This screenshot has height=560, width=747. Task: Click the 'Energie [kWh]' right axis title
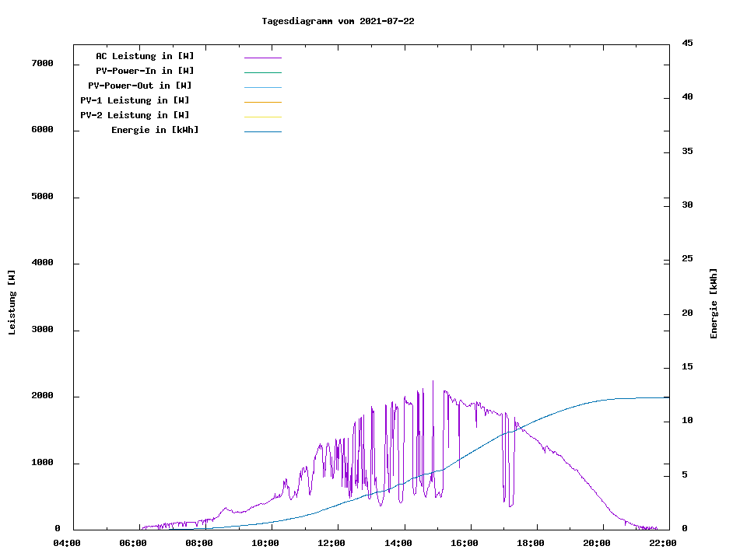coord(714,303)
